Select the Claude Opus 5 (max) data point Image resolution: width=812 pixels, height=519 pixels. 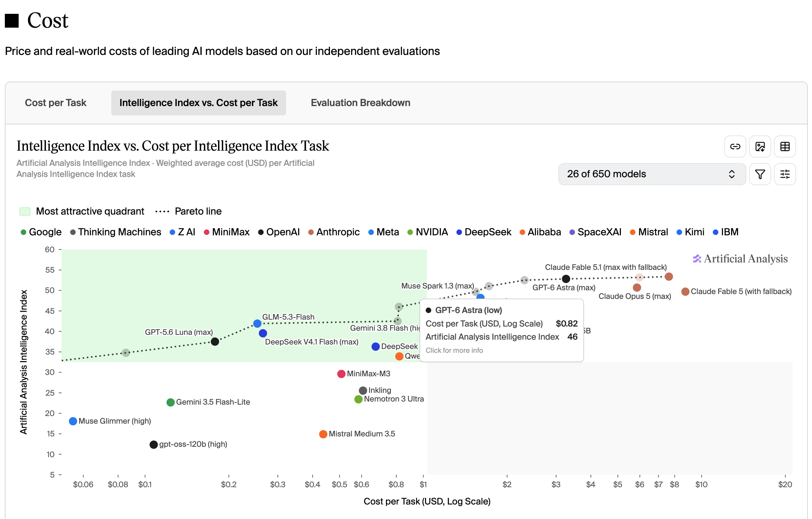coord(637,287)
